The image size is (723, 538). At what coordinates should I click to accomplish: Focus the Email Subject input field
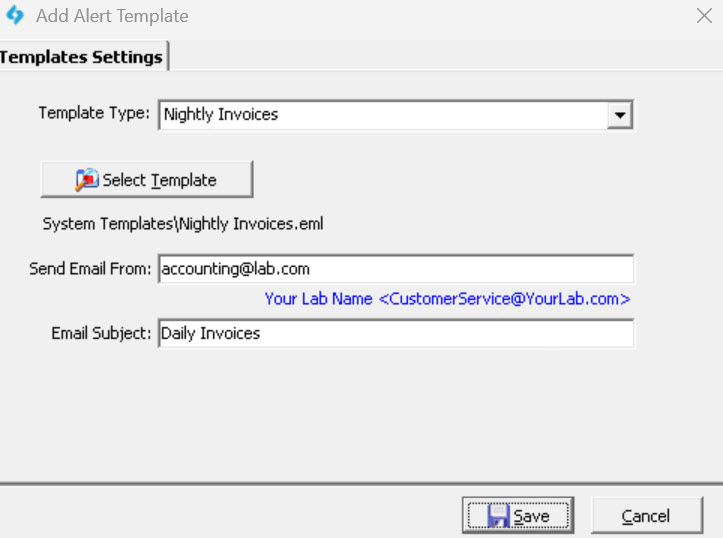(396, 333)
